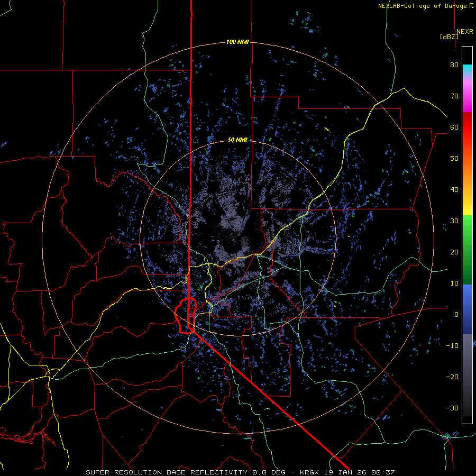Screen dimensions: 476x476
Task: Click the -30 value on the dBZ scale
Action: point(452,408)
